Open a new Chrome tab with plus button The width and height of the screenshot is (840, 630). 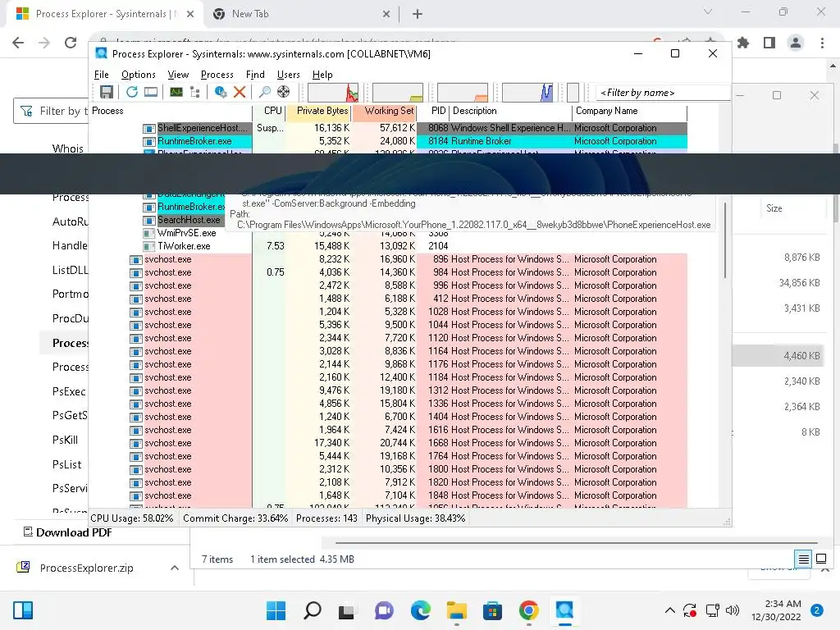click(x=418, y=15)
